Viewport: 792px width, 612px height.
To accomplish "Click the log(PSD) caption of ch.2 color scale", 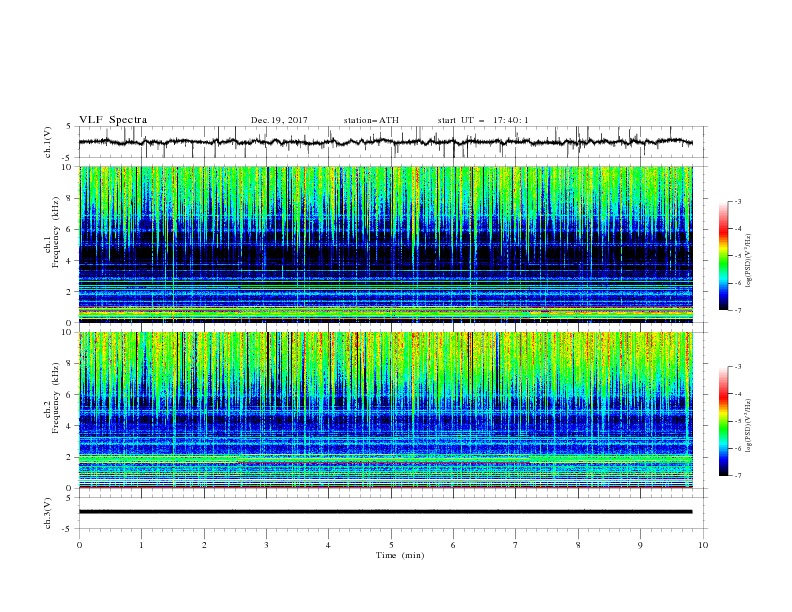I will click(748, 426).
